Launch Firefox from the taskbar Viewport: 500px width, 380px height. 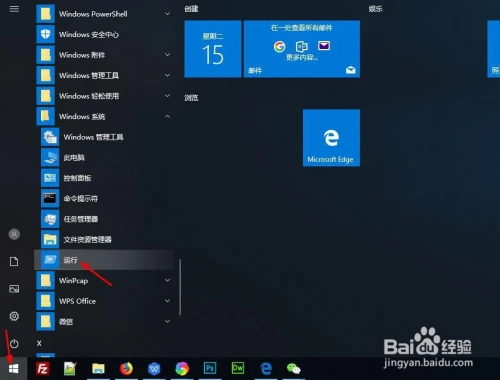126,369
